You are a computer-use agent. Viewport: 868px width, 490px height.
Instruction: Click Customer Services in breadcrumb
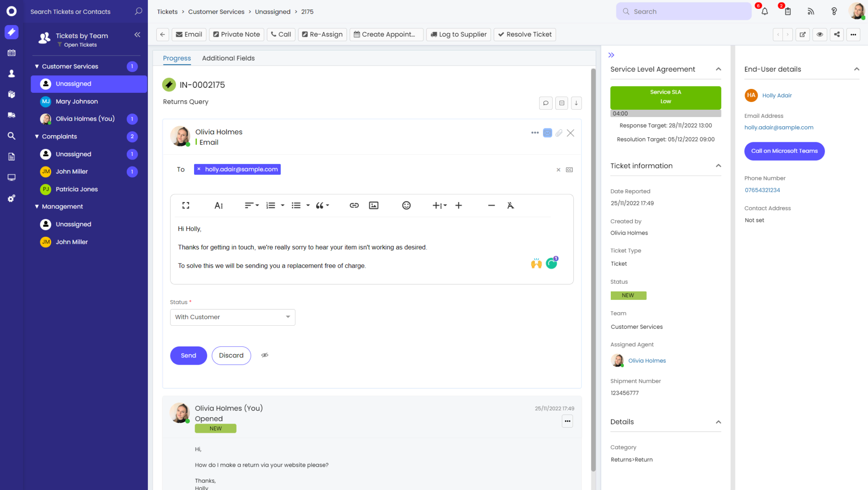(216, 11)
